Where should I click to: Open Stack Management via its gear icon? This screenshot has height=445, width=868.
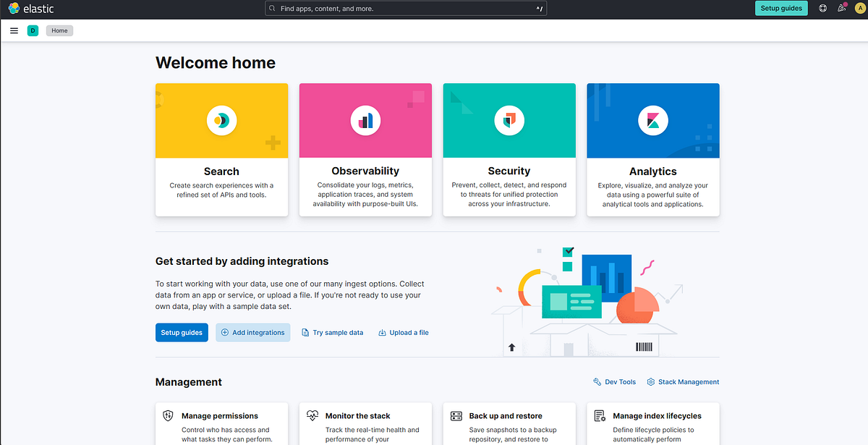650,381
